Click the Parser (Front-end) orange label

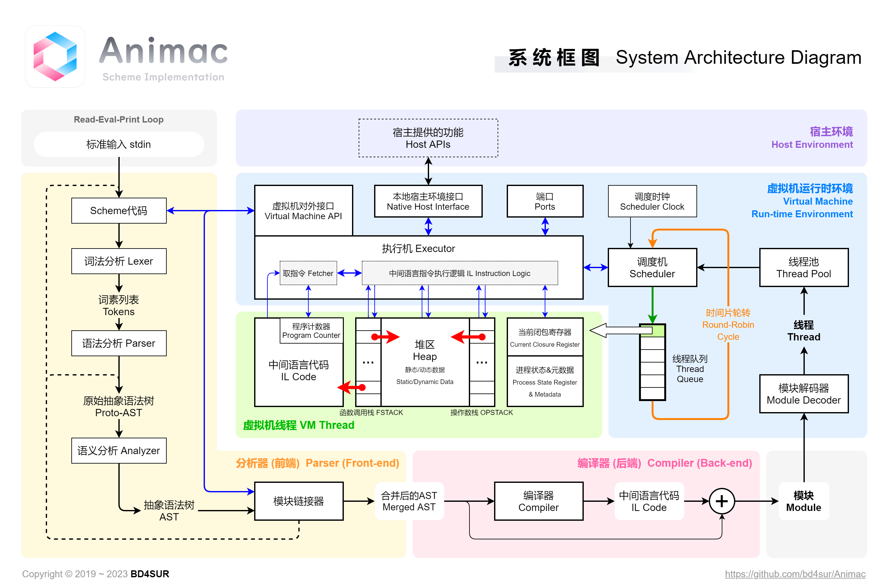click(317, 463)
